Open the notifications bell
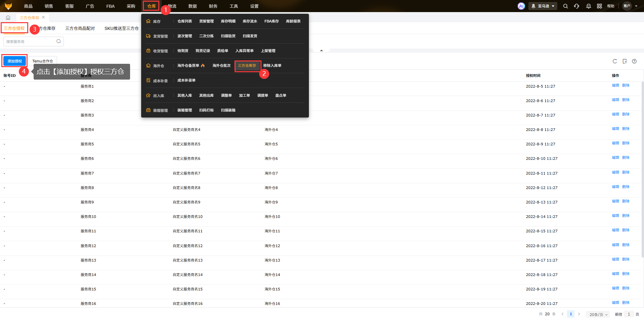Image resolution: width=644 pixels, height=320 pixels. (x=589, y=6)
